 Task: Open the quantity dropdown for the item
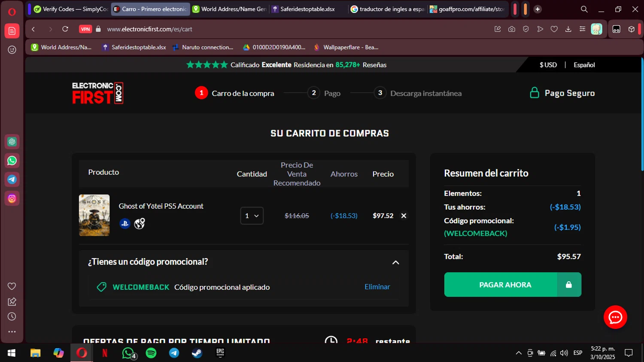(252, 216)
